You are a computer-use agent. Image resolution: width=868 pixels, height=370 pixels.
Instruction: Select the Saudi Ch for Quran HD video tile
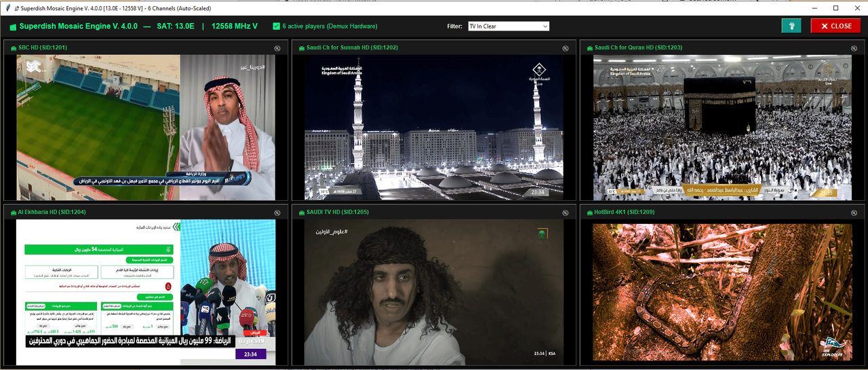[722, 128]
